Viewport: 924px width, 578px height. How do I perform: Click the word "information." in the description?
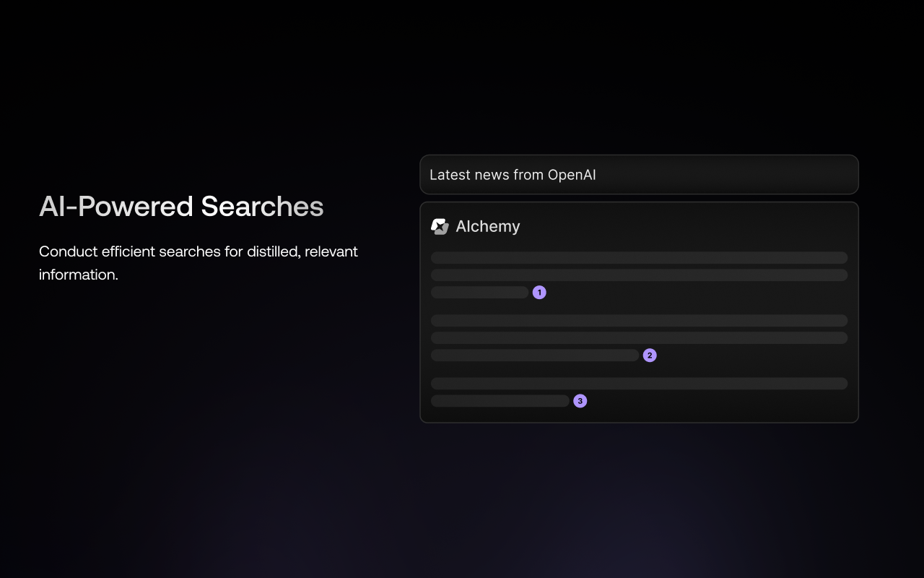coord(78,275)
